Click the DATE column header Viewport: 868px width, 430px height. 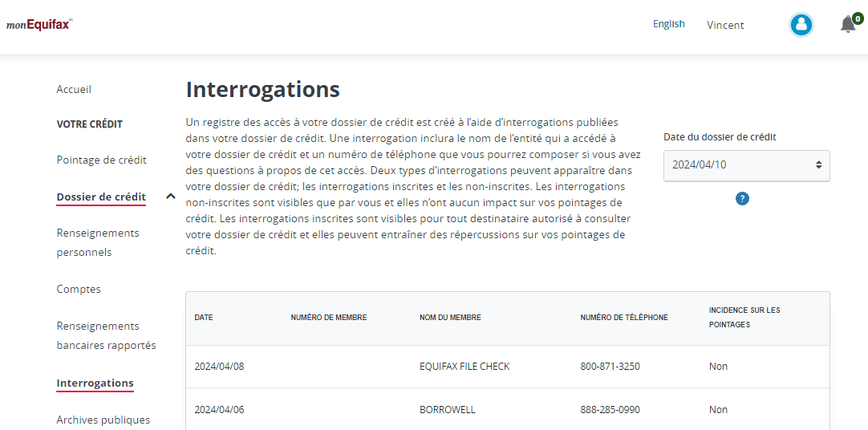click(204, 318)
